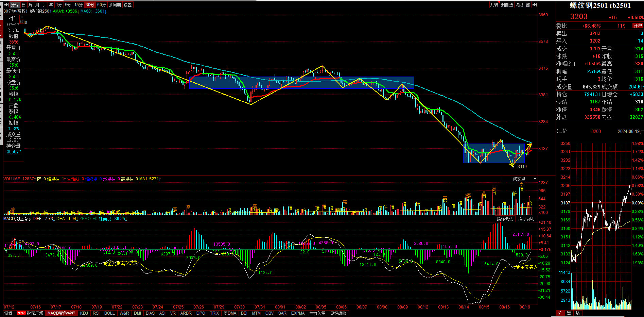Toggle the 均线 moving average display
Image resolution: width=644 pixels, height=317 pixels.
tap(519, 5)
